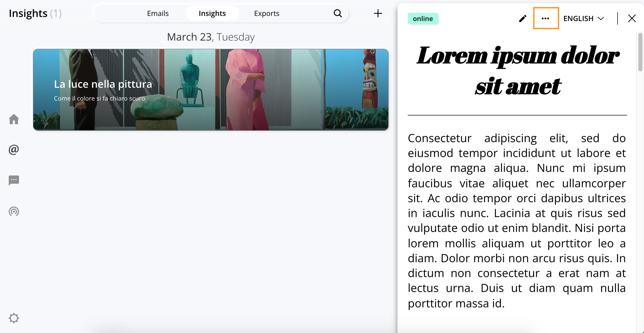Open the La luce nella pittura card
The width and height of the screenshot is (644, 333).
click(211, 90)
